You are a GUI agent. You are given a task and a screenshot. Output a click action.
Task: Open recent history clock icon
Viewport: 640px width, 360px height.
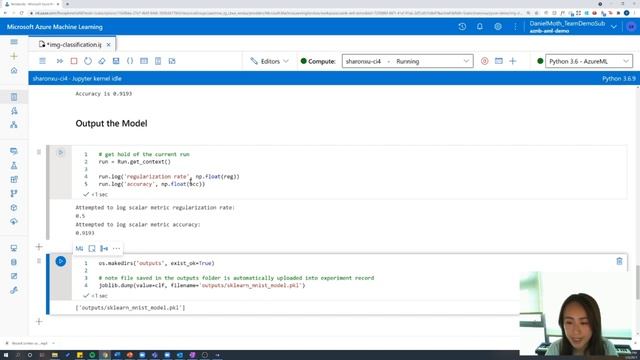tap(462, 27)
